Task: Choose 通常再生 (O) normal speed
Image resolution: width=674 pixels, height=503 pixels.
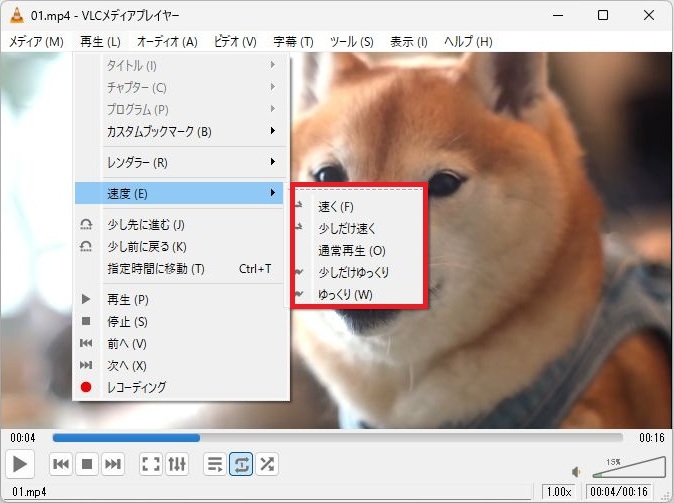Action: tap(351, 250)
